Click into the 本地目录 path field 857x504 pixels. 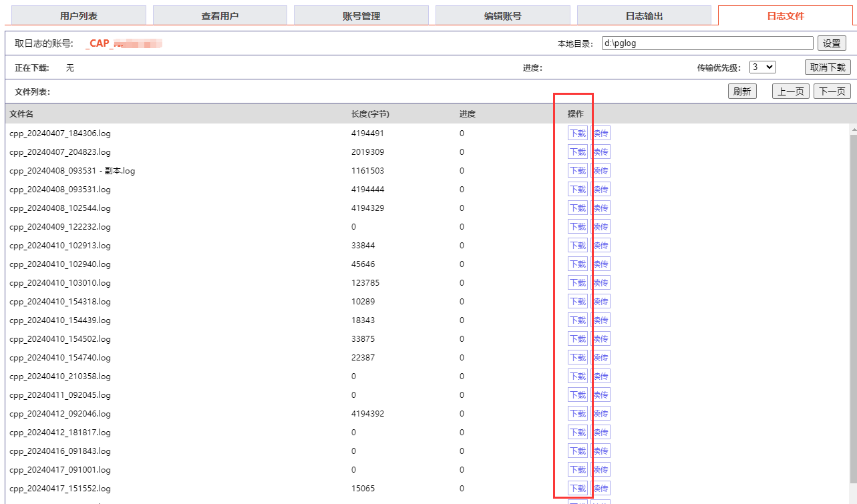pyautogui.click(x=707, y=43)
